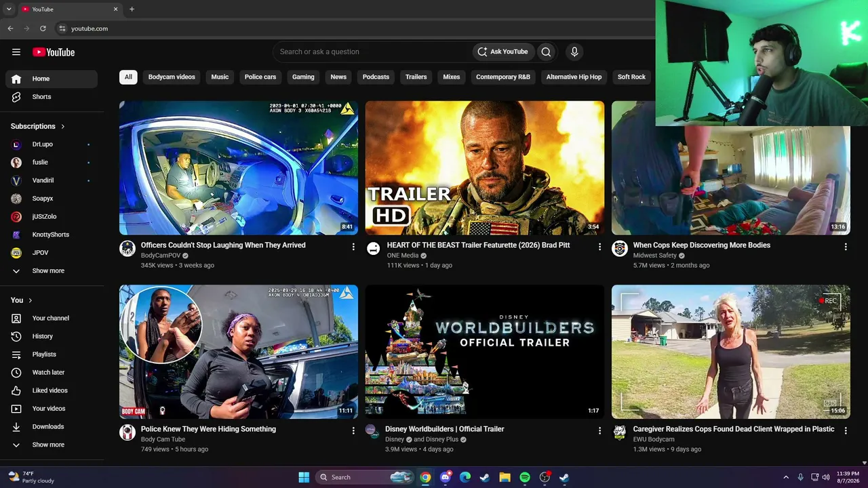The width and height of the screenshot is (868, 488).
Task: Play the Caregiver Realizes Cops video thumbnail
Action: click(731, 352)
